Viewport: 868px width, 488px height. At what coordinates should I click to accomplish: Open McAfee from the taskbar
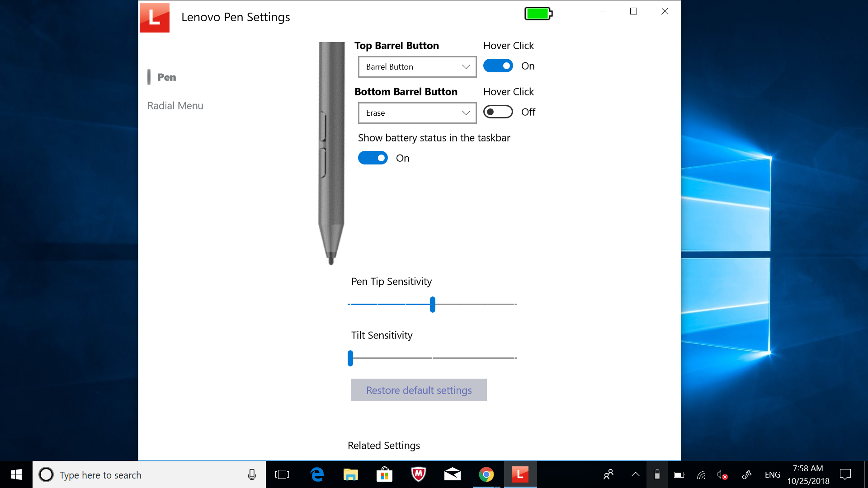click(419, 474)
